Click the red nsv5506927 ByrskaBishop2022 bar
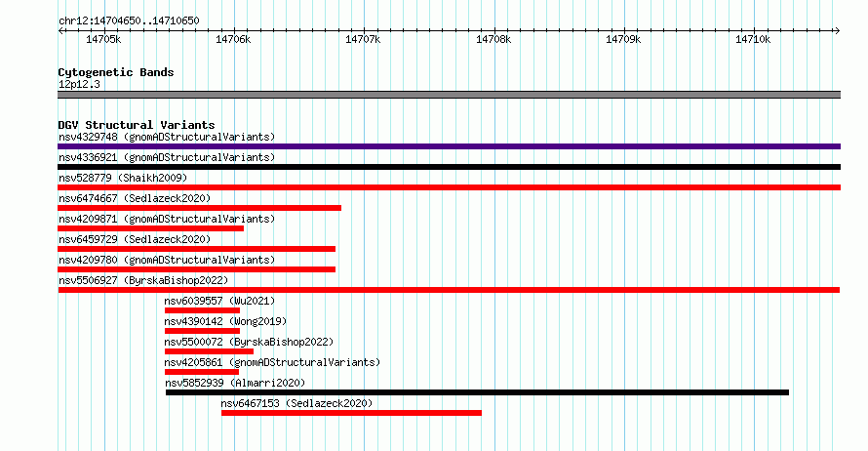868x451 pixels. [449, 290]
